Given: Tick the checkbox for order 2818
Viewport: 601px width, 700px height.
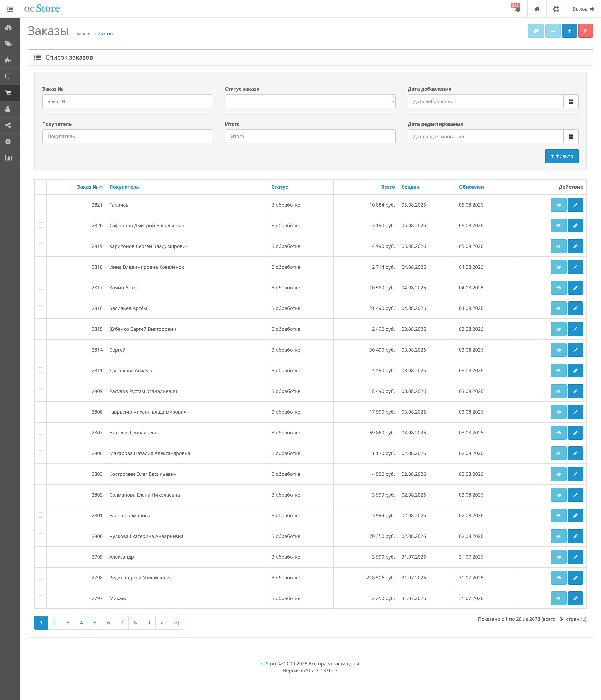Looking at the screenshot, I should [x=40, y=267].
